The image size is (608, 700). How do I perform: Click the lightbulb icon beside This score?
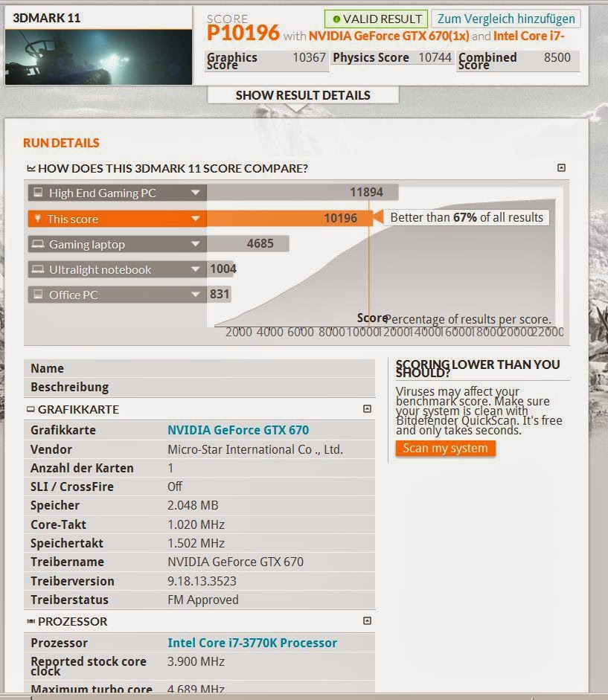pos(37,218)
